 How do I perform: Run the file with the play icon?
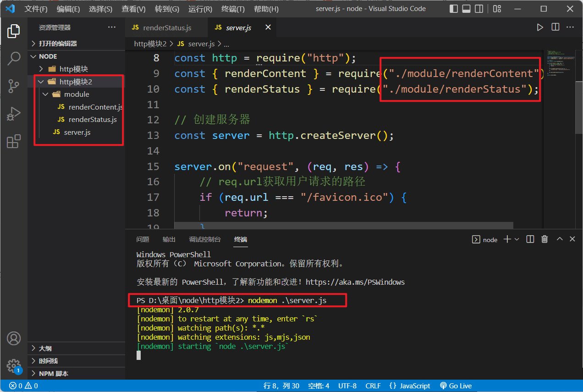[x=540, y=28]
